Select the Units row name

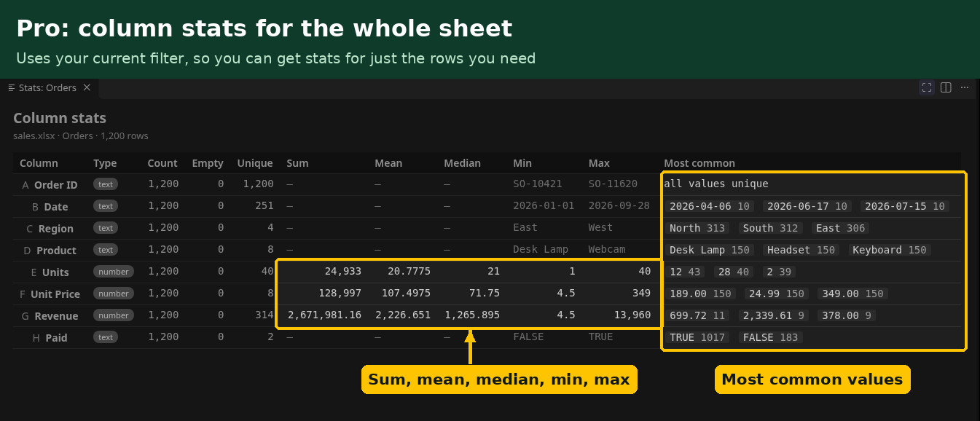[56, 272]
